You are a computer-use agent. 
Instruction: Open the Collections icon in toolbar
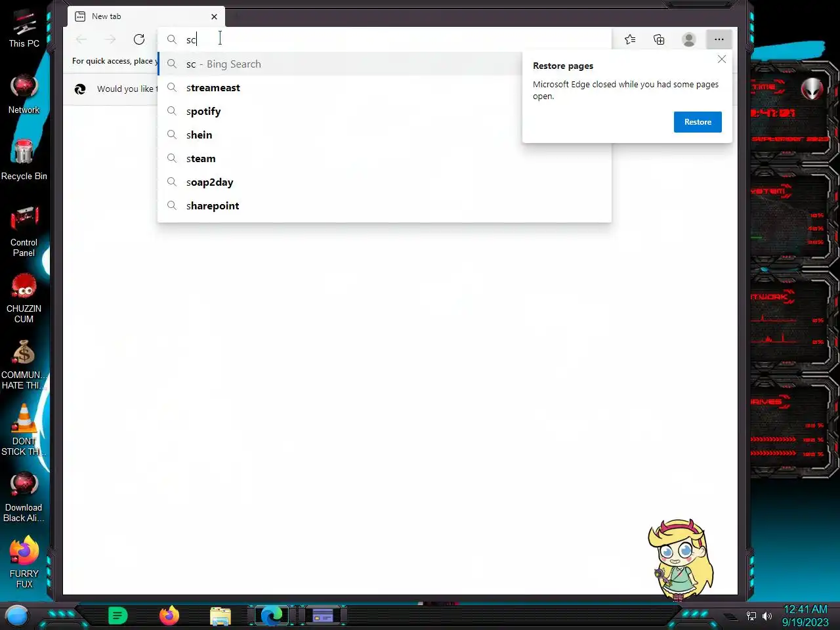tap(659, 39)
